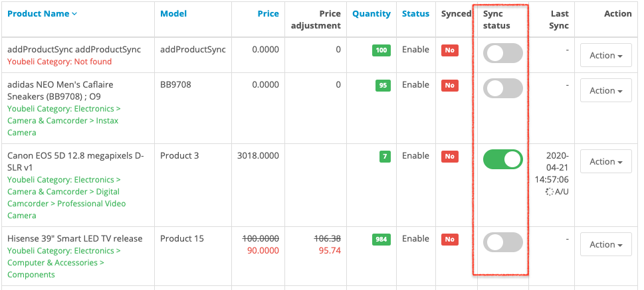The width and height of the screenshot is (644, 290).
Task: Sort products by Status header
Action: [415, 14]
